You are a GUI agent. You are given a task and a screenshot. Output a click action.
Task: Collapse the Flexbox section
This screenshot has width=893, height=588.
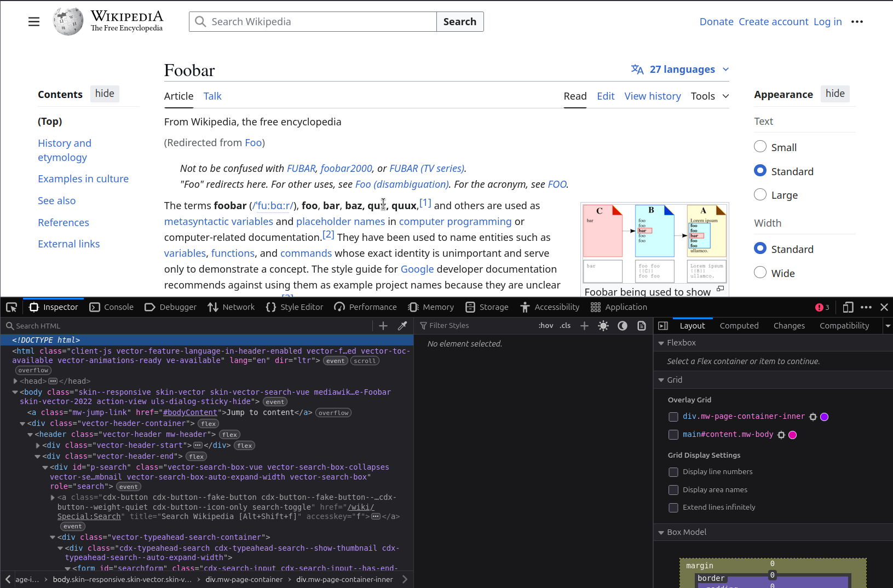point(661,343)
